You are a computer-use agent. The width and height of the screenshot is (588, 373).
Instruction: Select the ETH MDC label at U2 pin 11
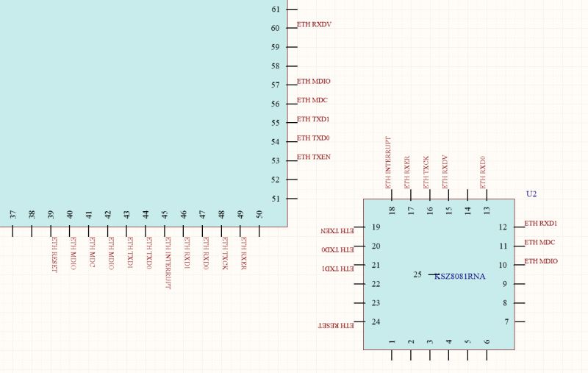click(x=539, y=242)
